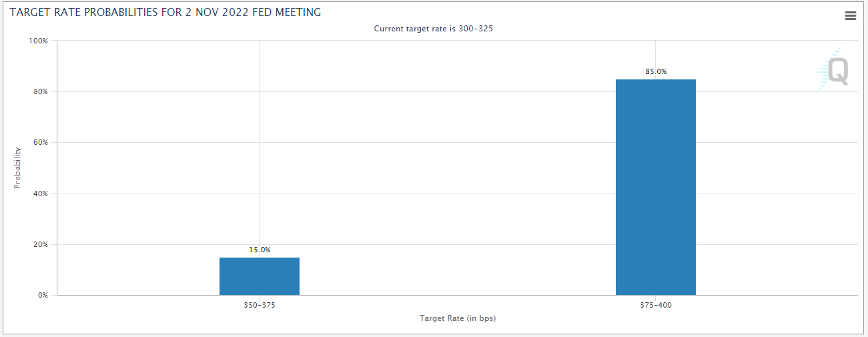This screenshot has height=337, width=868.
Task: Click the 85.0% data label
Action: pos(655,71)
